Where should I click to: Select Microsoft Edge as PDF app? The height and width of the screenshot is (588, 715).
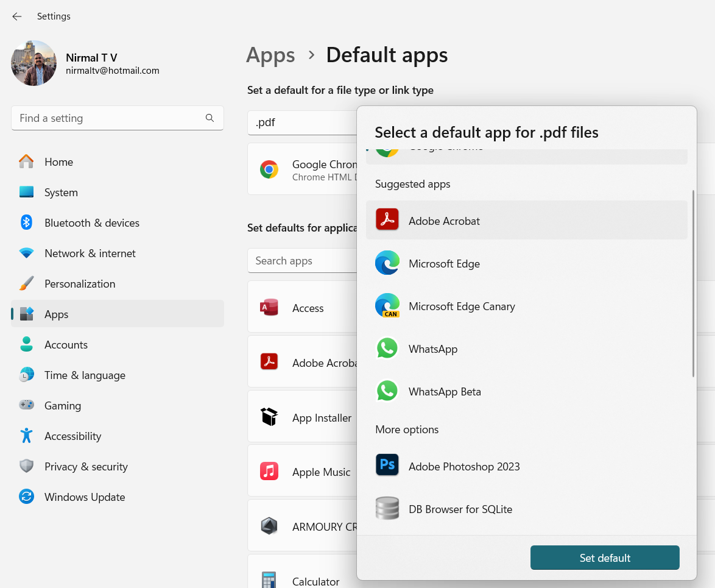pos(526,263)
